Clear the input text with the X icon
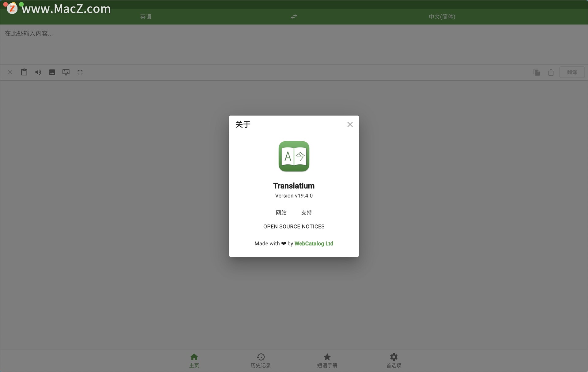This screenshot has width=588, height=372. (10, 72)
